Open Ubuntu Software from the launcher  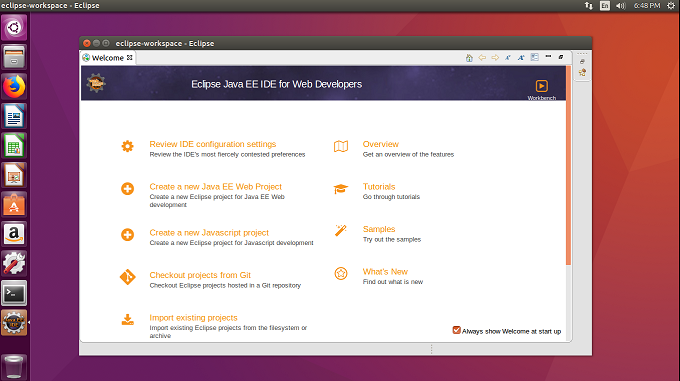[14, 205]
